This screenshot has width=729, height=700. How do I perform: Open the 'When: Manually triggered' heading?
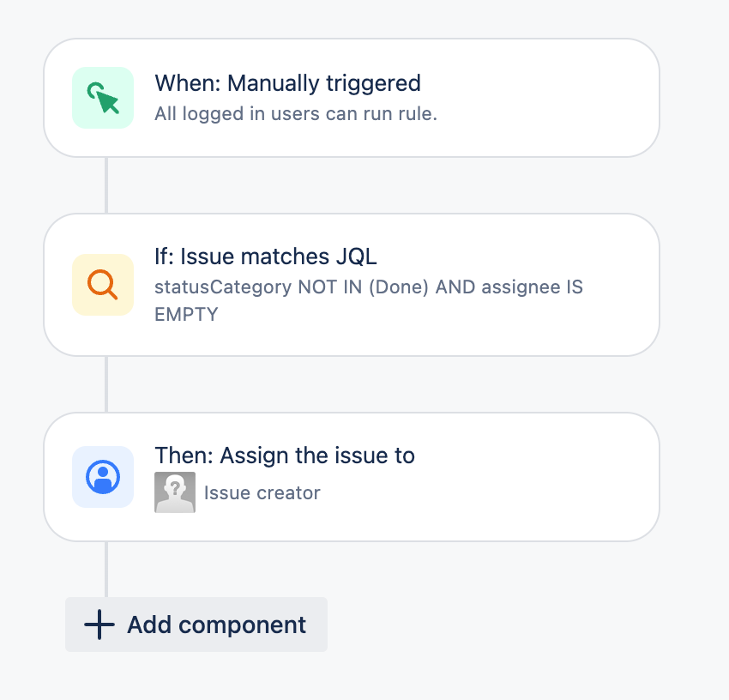pyautogui.click(x=287, y=84)
